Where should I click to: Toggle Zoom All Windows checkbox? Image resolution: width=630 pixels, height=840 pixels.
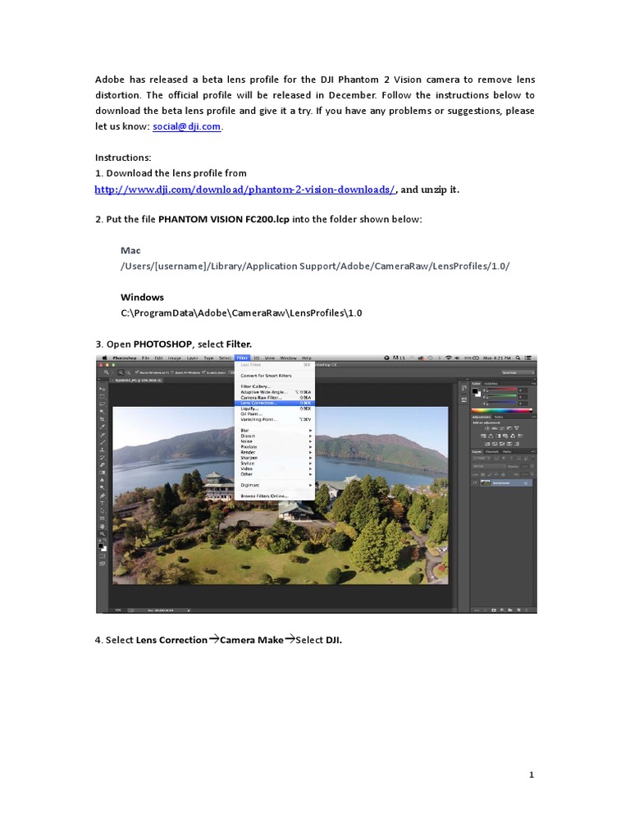pyautogui.click(x=172, y=372)
